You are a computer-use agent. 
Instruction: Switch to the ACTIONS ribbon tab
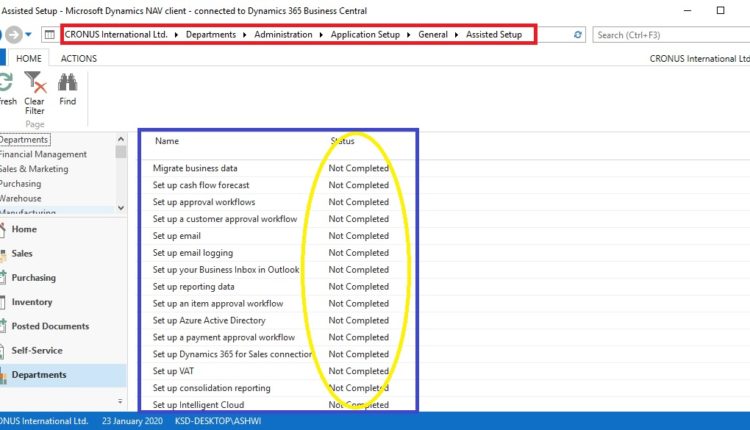79,59
